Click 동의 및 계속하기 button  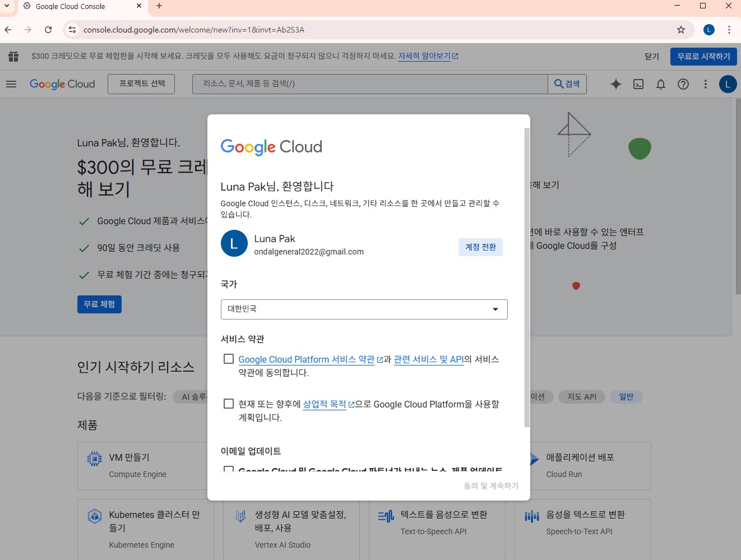[491, 486]
